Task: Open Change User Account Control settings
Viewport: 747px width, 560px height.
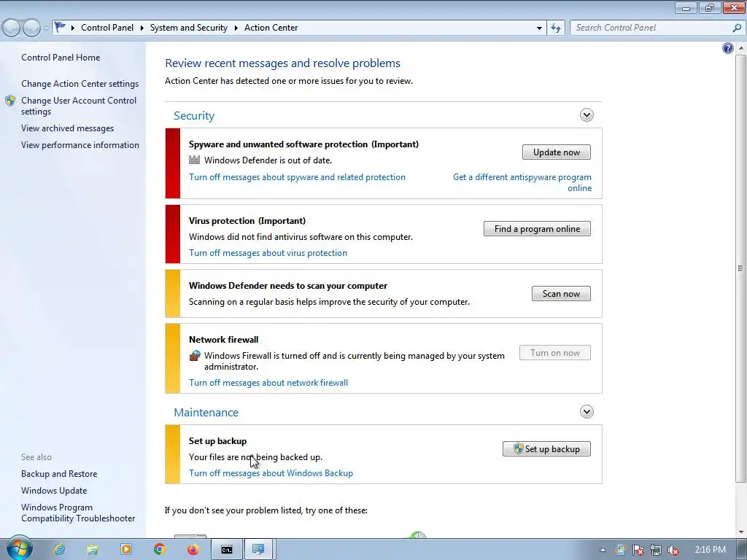Action: click(79, 106)
